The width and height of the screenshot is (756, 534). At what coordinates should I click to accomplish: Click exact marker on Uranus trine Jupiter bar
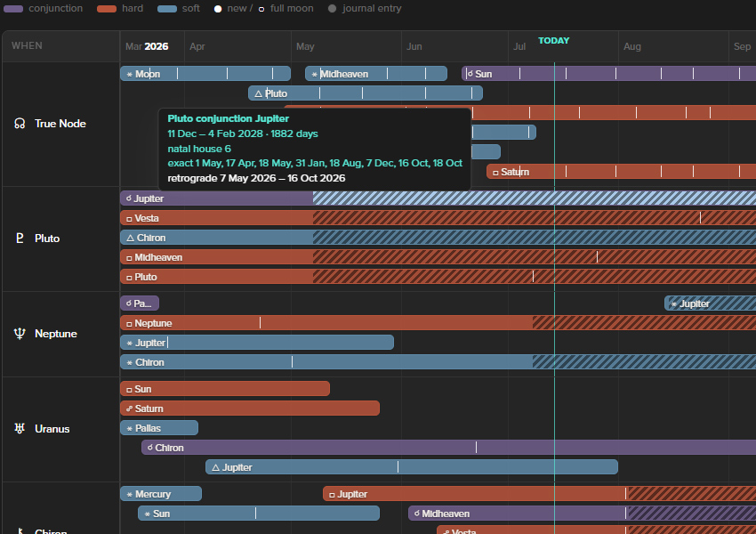tap(398, 467)
